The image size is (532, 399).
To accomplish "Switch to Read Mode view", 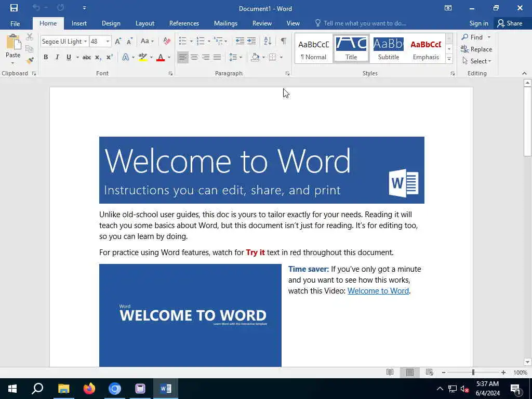I will (x=390, y=372).
